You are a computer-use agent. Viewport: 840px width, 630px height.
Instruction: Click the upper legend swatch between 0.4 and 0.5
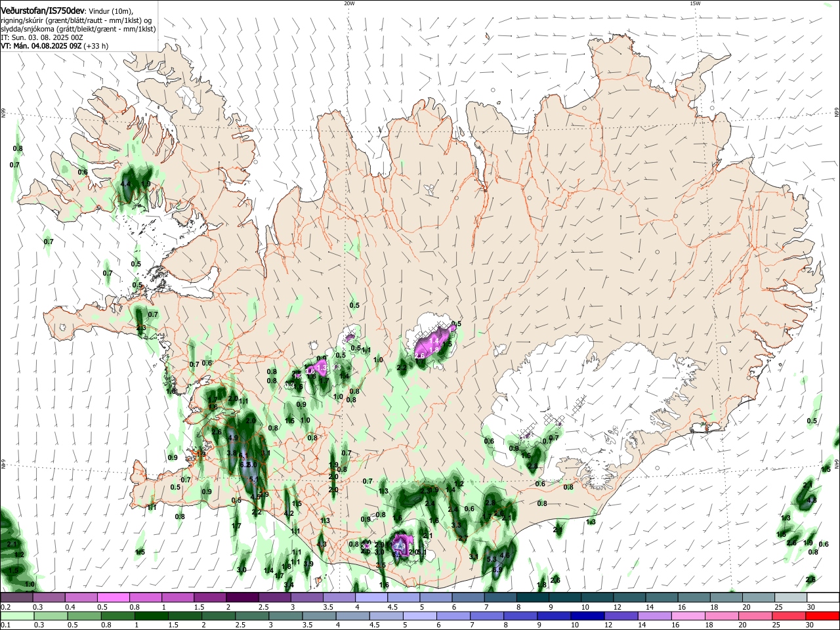click(x=80, y=597)
